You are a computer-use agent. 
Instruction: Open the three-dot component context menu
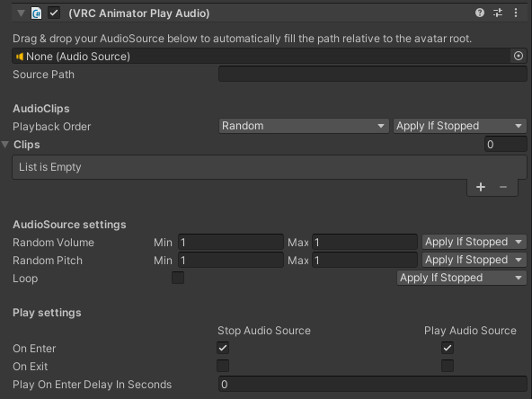point(516,13)
